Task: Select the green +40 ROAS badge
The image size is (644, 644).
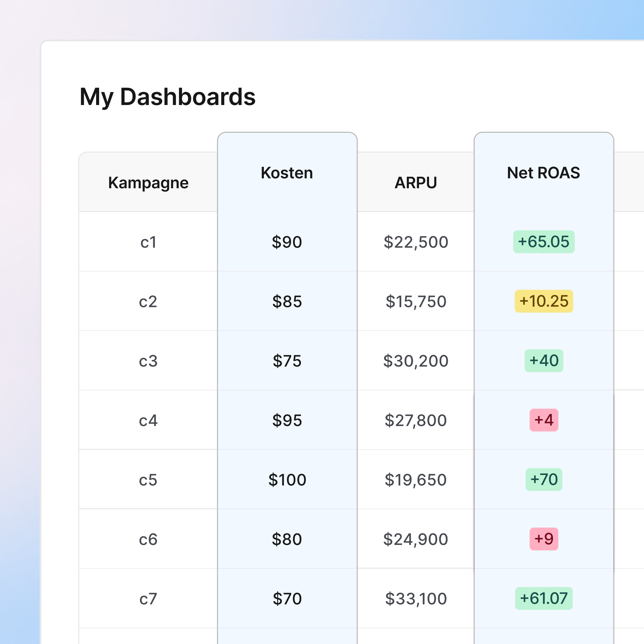Action: (544, 361)
